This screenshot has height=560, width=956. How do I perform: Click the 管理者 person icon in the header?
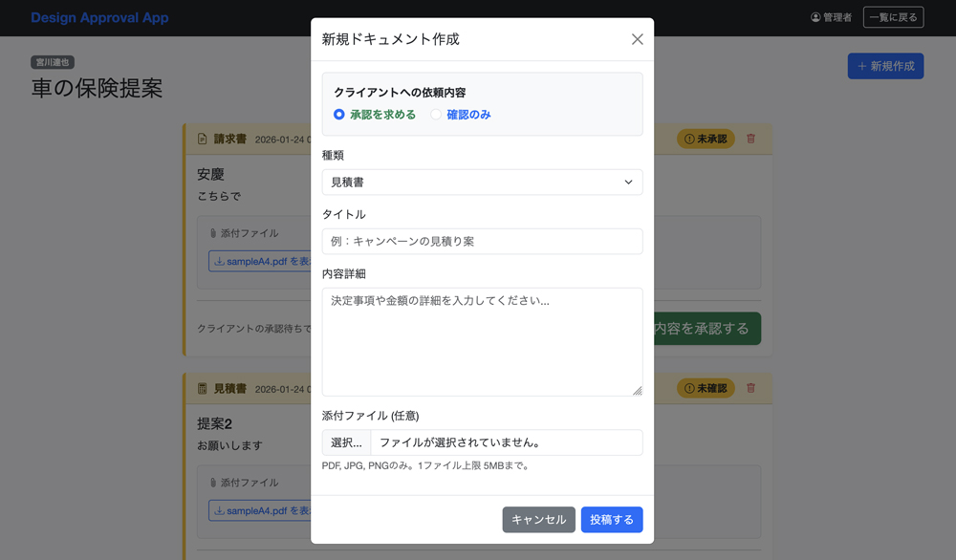click(814, 16)
